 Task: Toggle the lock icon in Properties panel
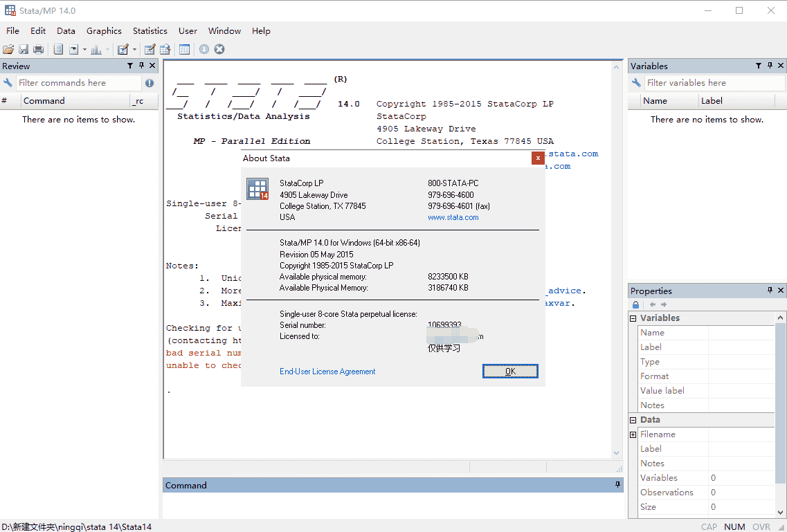point(635,304)
